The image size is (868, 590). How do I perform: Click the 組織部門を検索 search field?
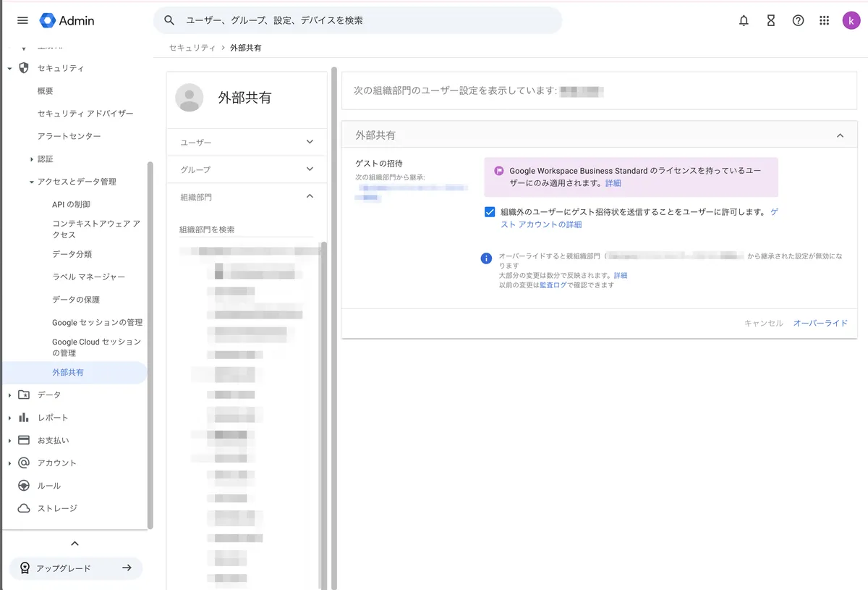246,229
